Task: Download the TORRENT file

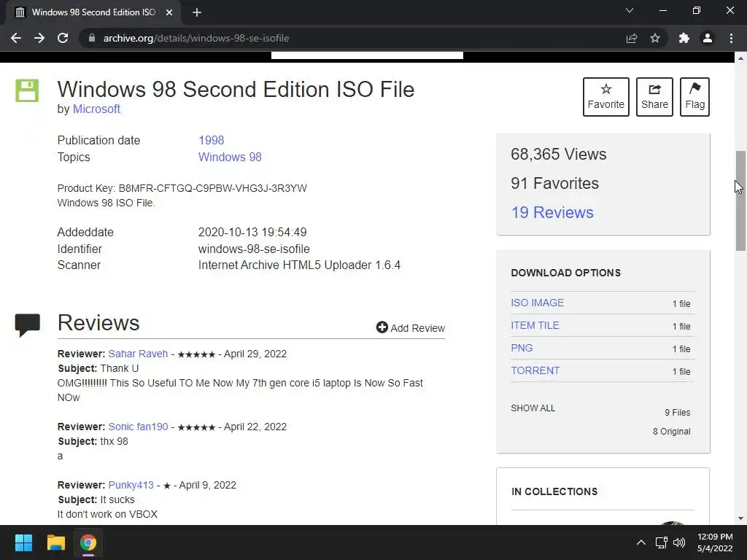Action: click(535, 370)
